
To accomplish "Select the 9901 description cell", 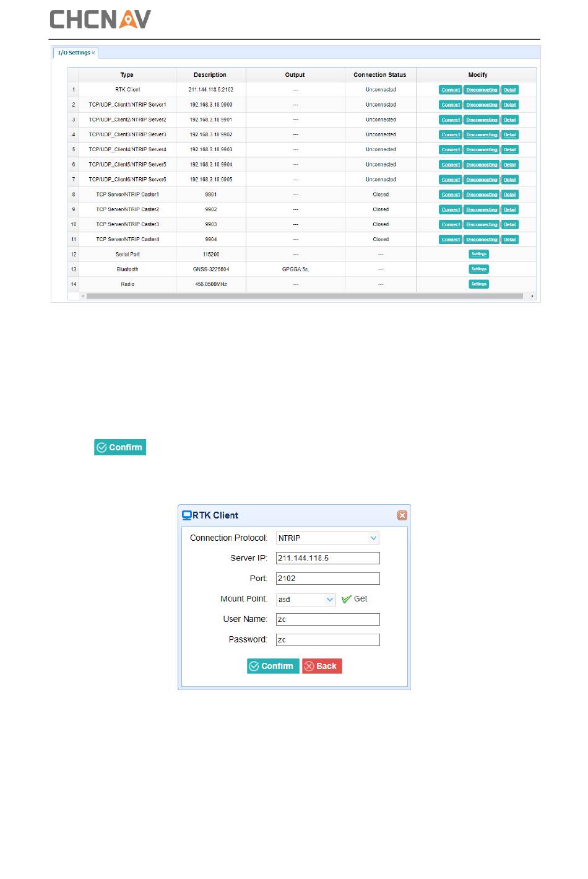I will tap(211, 195).
